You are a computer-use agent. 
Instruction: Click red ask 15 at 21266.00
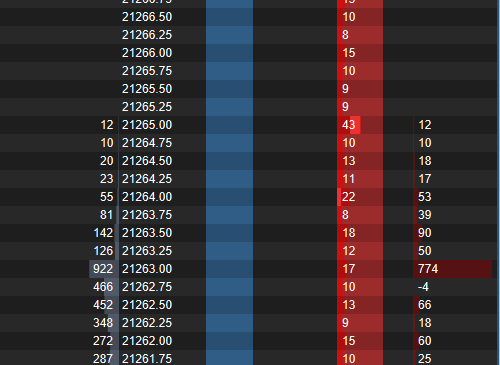[360, 53]
